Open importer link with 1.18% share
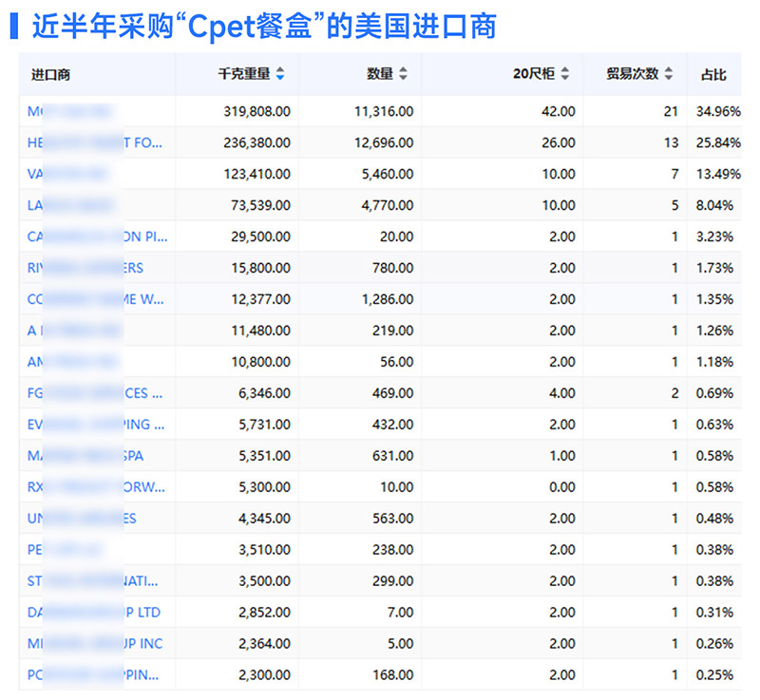Viewport: 760px width, 700px height. coord(72,362)
